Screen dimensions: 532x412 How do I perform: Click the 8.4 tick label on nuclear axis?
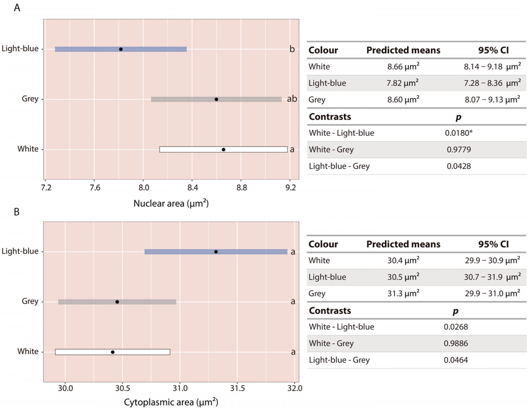pyautogui.click(x=193, y=187)
